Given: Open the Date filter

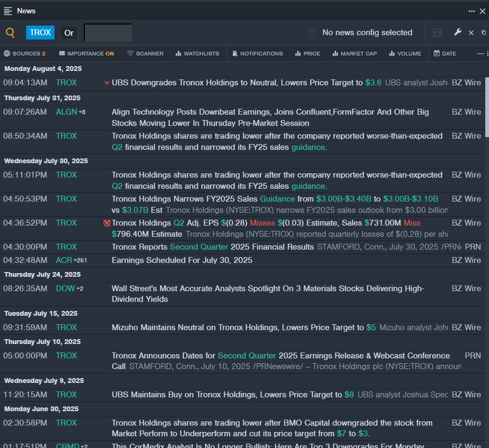Looking at the screenshot, I should click(445, 53).
